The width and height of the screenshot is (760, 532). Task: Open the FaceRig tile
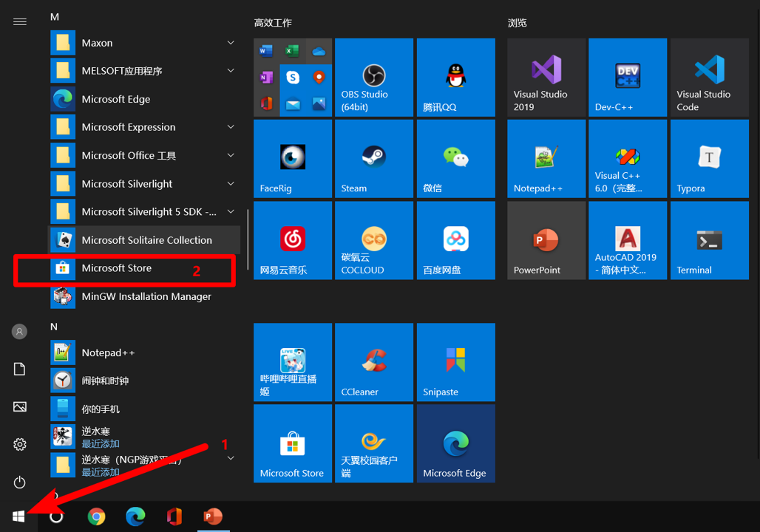pos(293,158)
